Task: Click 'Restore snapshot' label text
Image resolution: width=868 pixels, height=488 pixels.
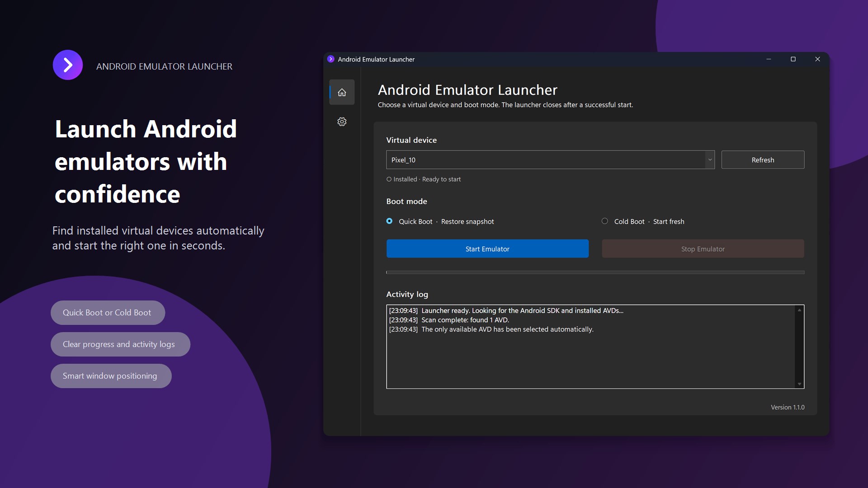Action: tap(467, 221)
